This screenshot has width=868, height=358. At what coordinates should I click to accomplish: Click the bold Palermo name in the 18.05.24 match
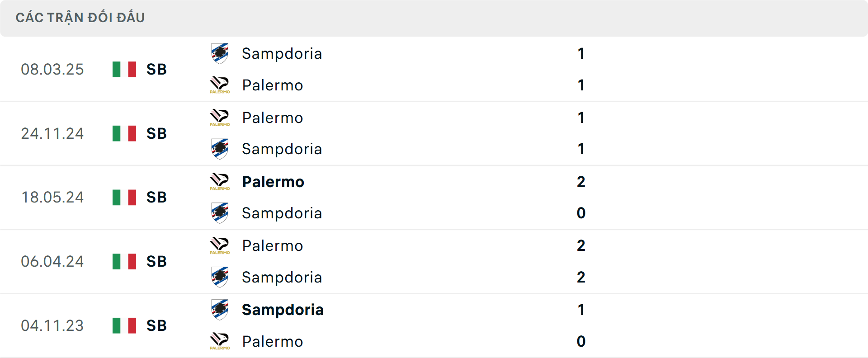coord(273,182)
